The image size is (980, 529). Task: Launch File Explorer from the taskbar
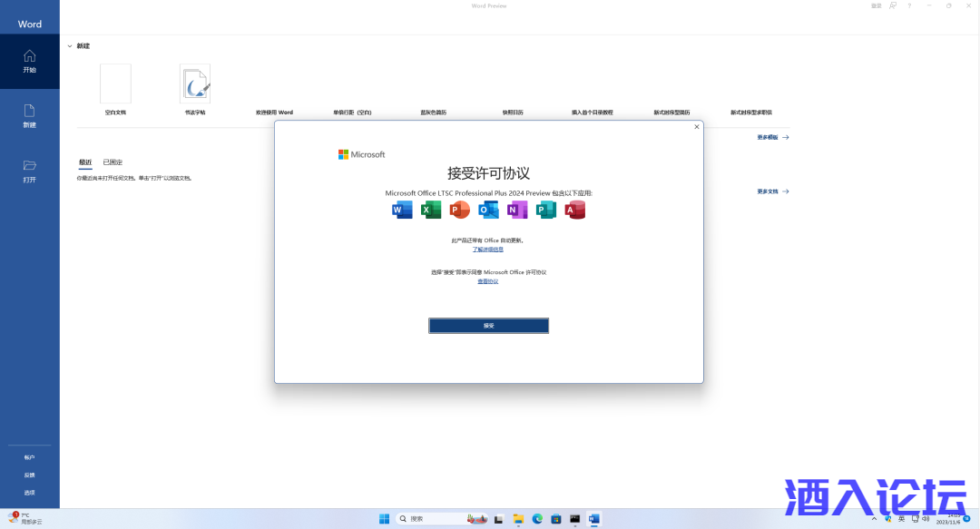518,519
